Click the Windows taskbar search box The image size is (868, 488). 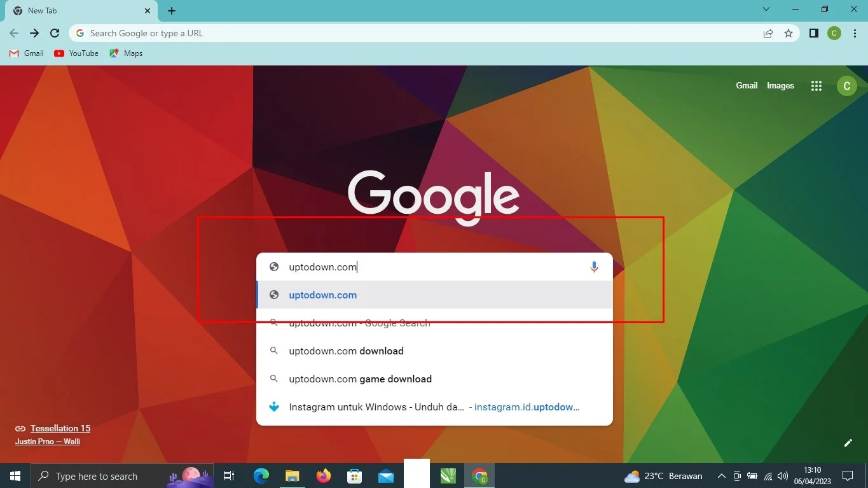[123, 476]
